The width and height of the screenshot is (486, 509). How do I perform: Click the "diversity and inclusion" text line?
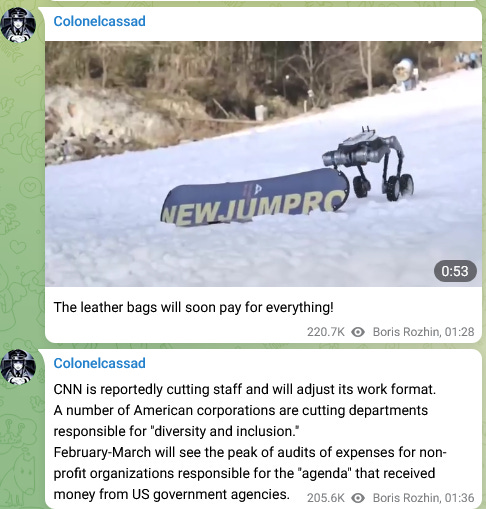click(x=176, y=431)
